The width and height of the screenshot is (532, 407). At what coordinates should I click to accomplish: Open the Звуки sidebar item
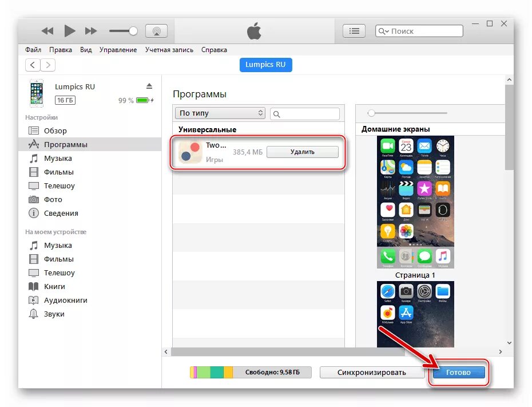coord(90,314)
